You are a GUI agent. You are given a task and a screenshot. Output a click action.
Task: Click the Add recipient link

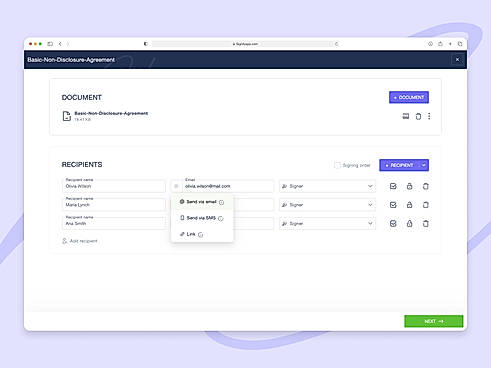pyautogui.click(x=80, y=241)
